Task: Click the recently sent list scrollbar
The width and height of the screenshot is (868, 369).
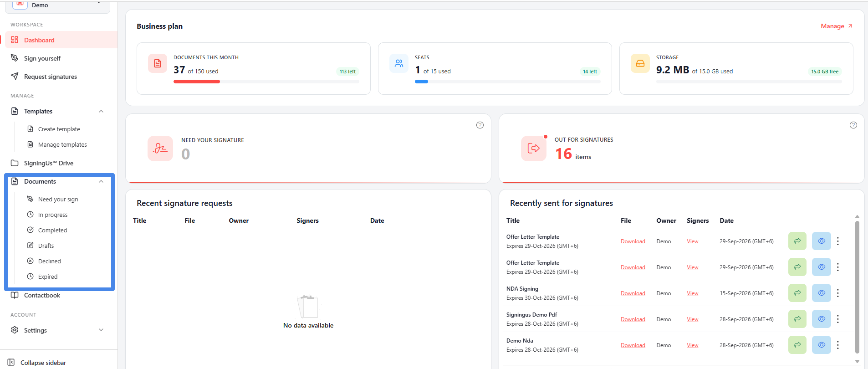Action: (857, 287)
